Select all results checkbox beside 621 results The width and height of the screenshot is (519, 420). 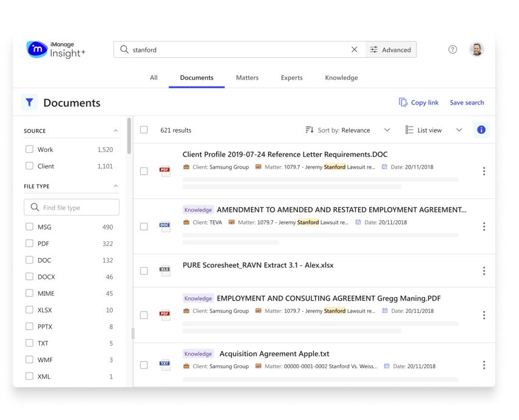tap(144, 130)
